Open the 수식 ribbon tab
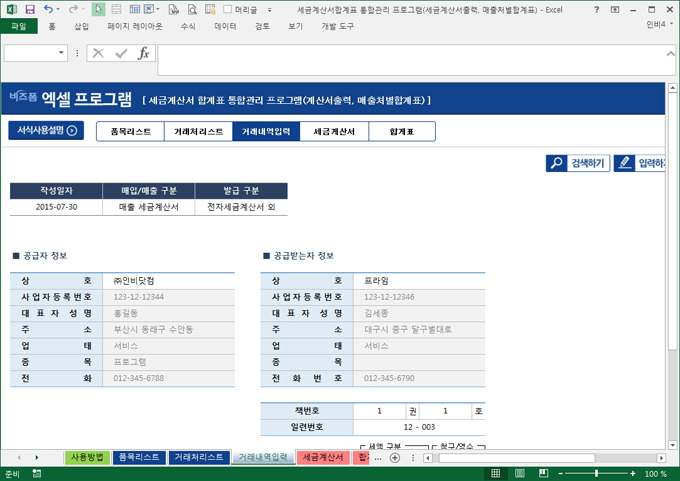Image resolution: width=680 pixels, height=481 pixels. coord(188,26)
